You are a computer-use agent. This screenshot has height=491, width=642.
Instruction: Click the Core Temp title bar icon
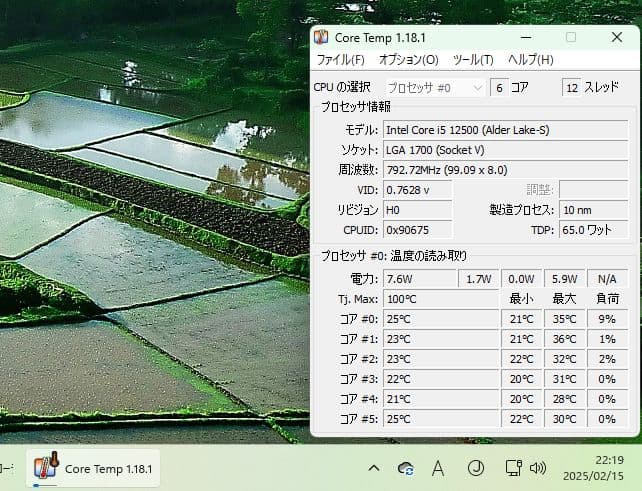click(x=321, y=37)
